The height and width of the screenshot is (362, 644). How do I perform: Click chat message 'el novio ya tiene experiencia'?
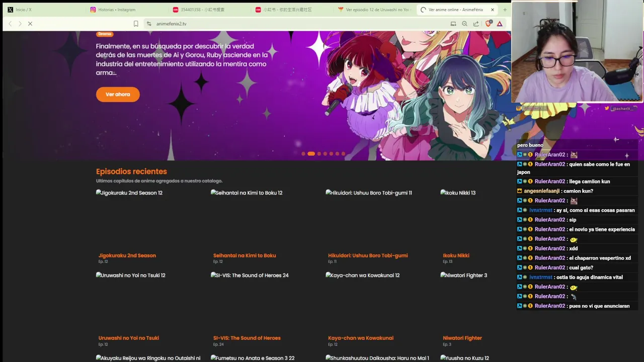(602, 229)
